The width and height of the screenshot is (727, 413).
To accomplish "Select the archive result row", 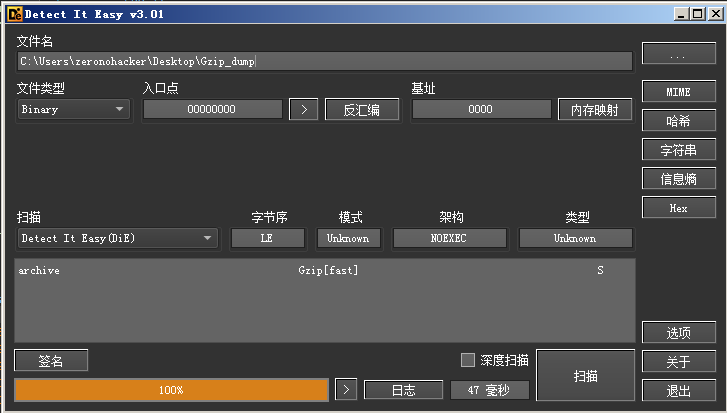I will 325,270.
